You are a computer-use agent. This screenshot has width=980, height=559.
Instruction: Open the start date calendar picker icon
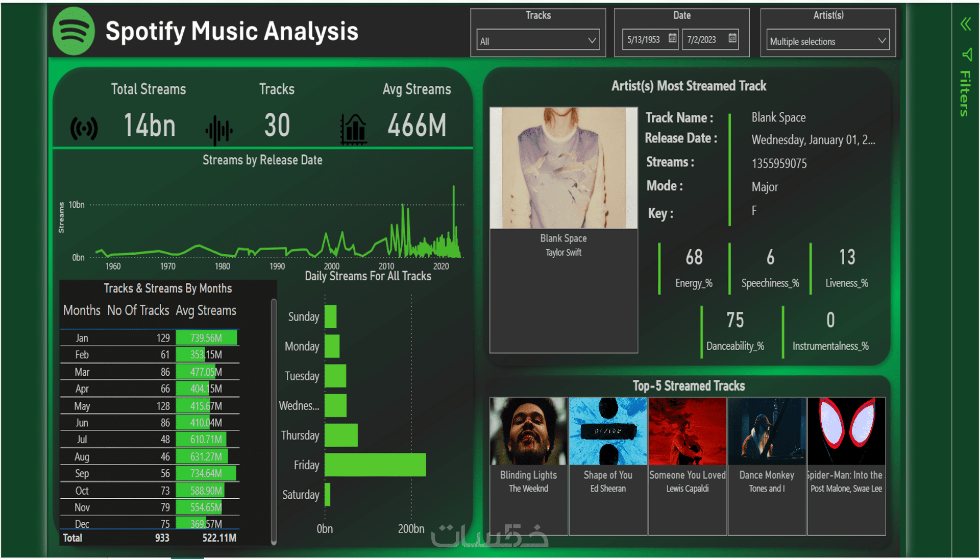pyautogui.click(x=672, y=38)
